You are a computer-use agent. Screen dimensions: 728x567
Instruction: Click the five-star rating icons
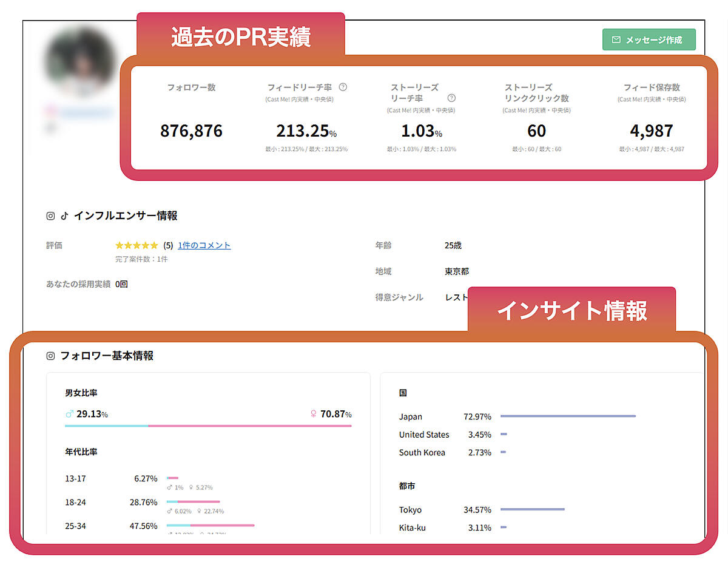pos(136,245)
